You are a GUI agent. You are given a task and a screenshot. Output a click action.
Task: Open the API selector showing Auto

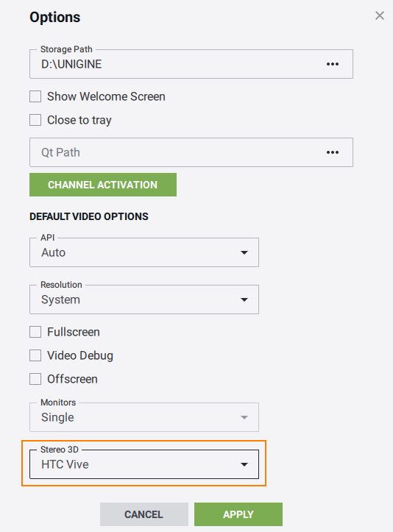[144, 252]
